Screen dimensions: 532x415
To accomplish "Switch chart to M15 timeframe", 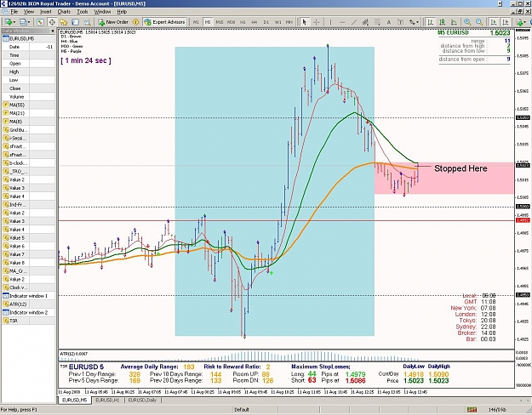I will (x=219, y=22).
